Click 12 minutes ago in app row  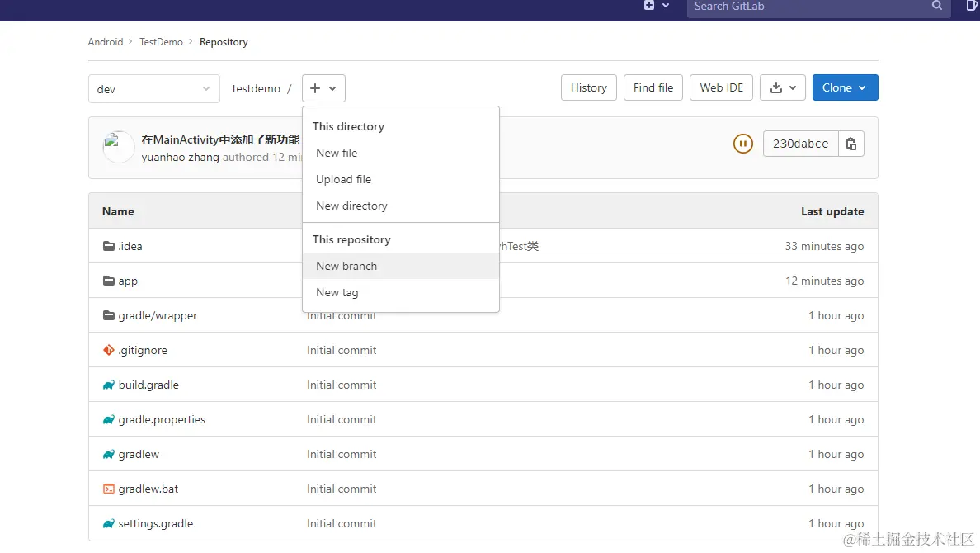824,281
